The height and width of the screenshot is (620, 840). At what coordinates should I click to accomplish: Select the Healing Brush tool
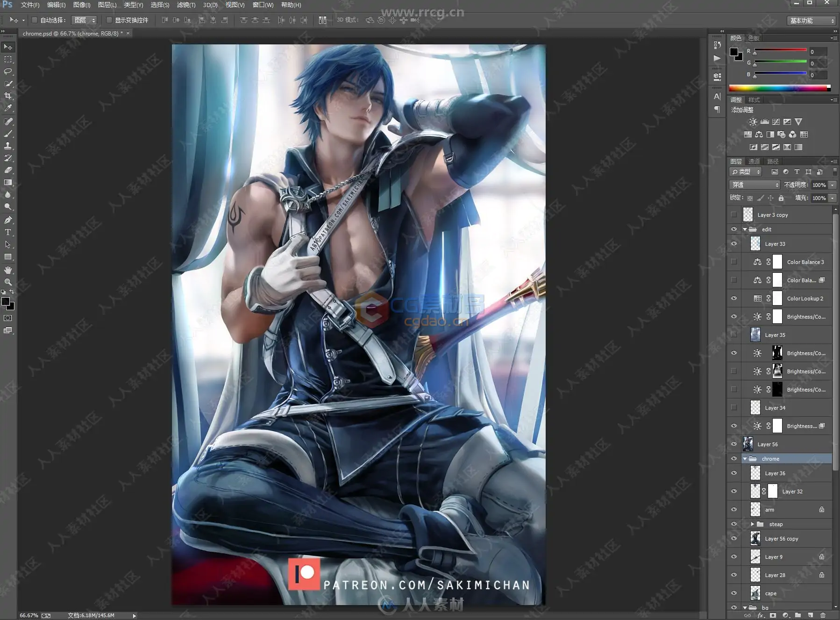click(8, 121)
